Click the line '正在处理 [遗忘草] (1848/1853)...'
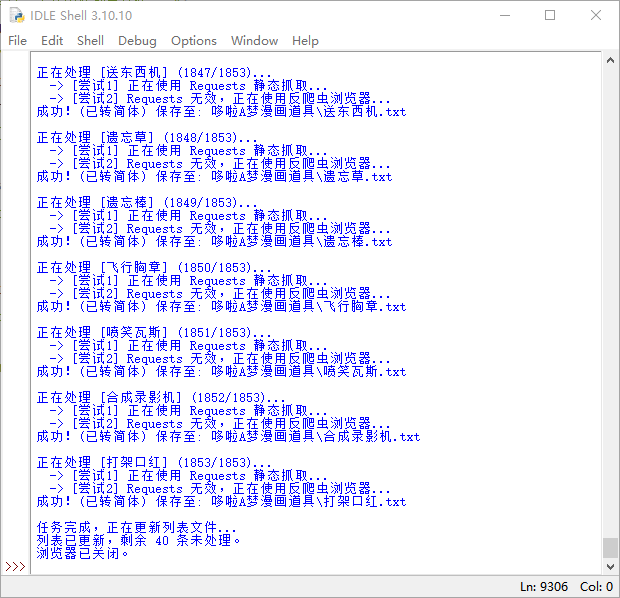This screenshot has height=598, width=620. [147, 138]
